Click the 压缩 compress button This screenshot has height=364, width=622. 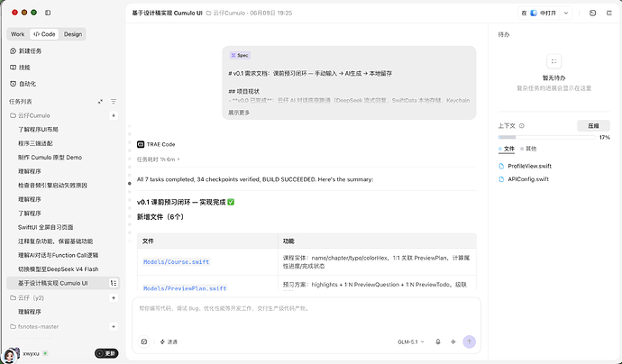pyautogui.click(x=593, y=126)
